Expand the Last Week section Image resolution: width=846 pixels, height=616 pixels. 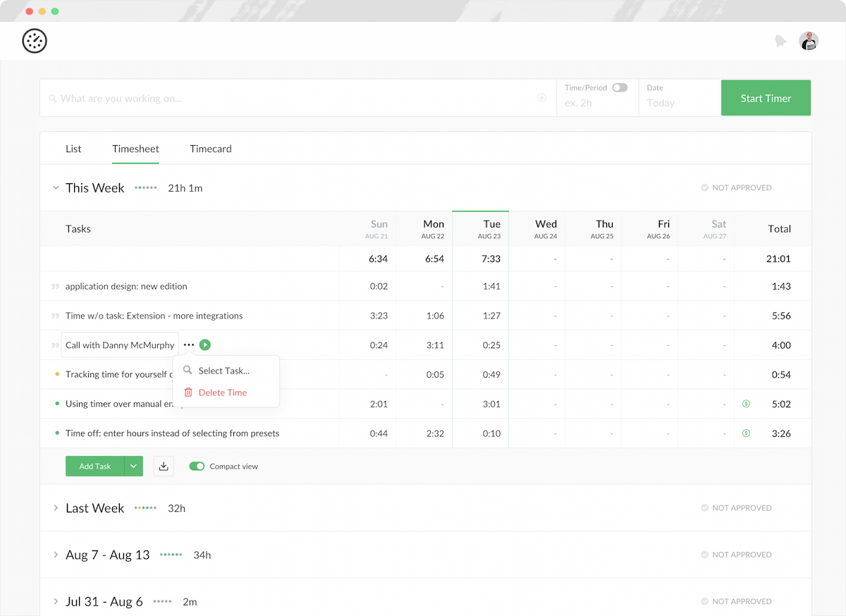click(x=56, y=507)
